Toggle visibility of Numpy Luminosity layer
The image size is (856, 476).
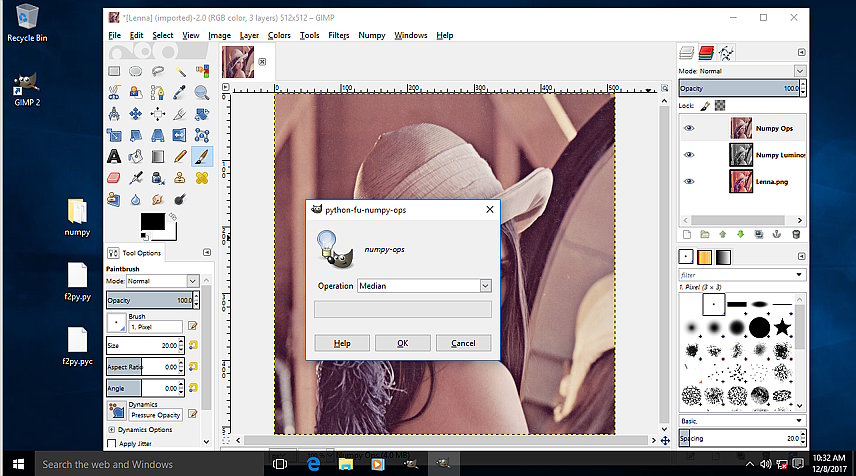click(689, 155)
